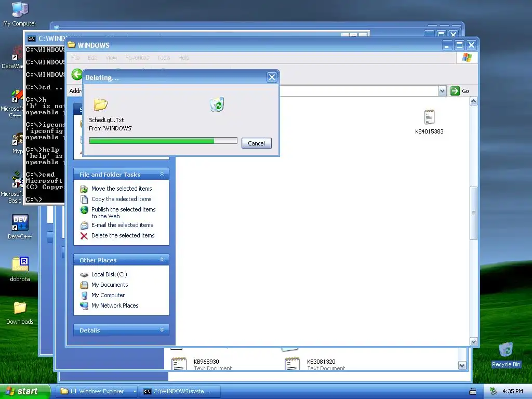The height and width of the screenshot is (399, 532).
Task: Click the command prompt title bar icon
Action: [31, 38]
